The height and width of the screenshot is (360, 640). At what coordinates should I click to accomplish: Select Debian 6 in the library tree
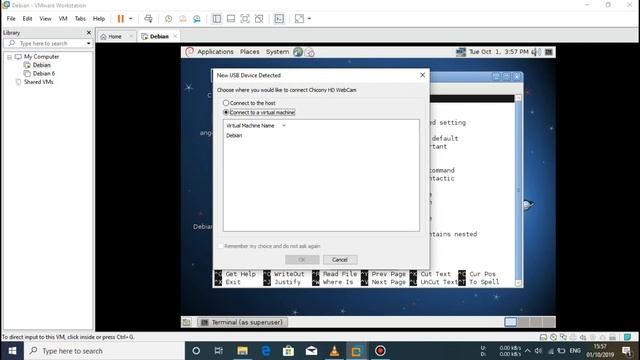coord(44,73)
